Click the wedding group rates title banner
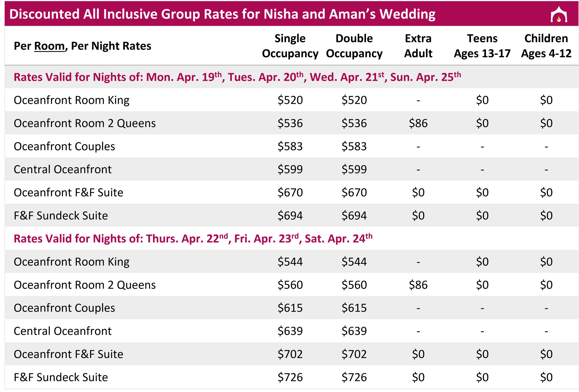The image size is (579, 392). [x=292, y=14]
